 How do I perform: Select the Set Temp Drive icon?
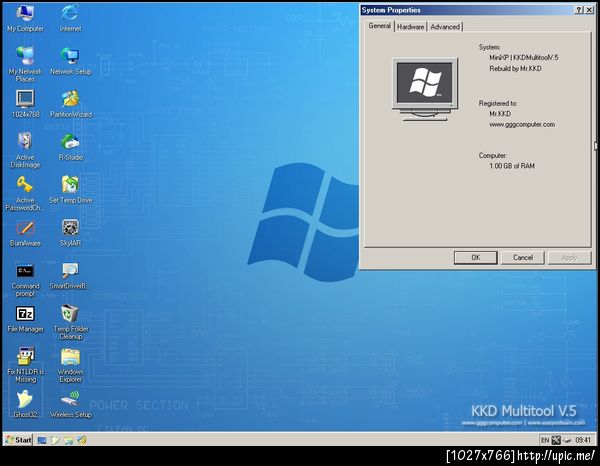[70, 189]
